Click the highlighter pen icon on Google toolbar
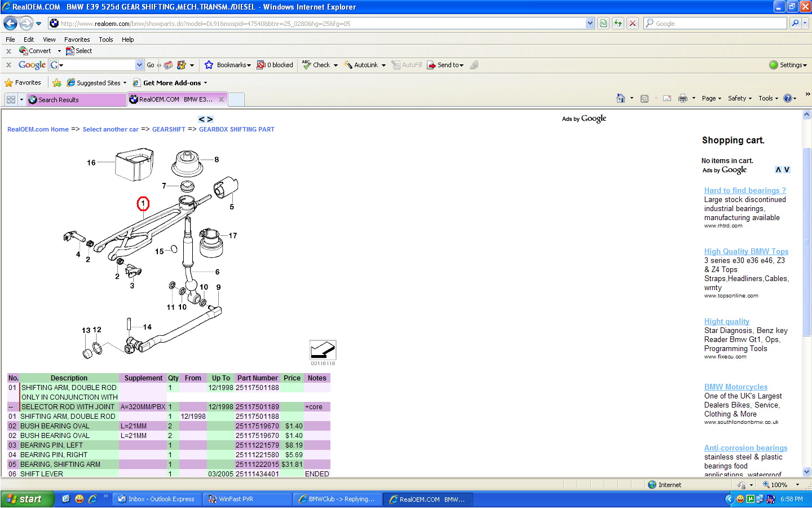Image resolution: width=812 pixels, height=508 pixels. pyautogui.click(x=474, y=65)
